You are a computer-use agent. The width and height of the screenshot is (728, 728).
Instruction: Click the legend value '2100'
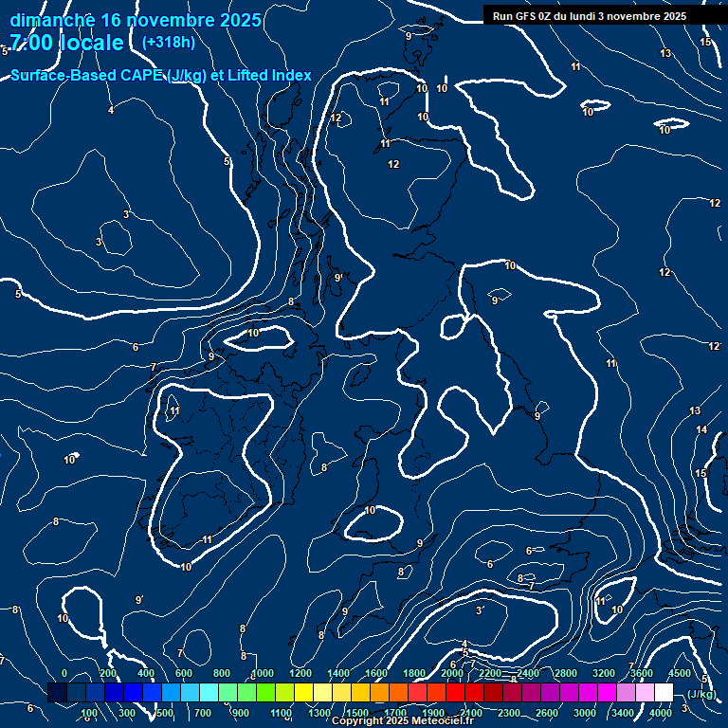pos(471,713)
